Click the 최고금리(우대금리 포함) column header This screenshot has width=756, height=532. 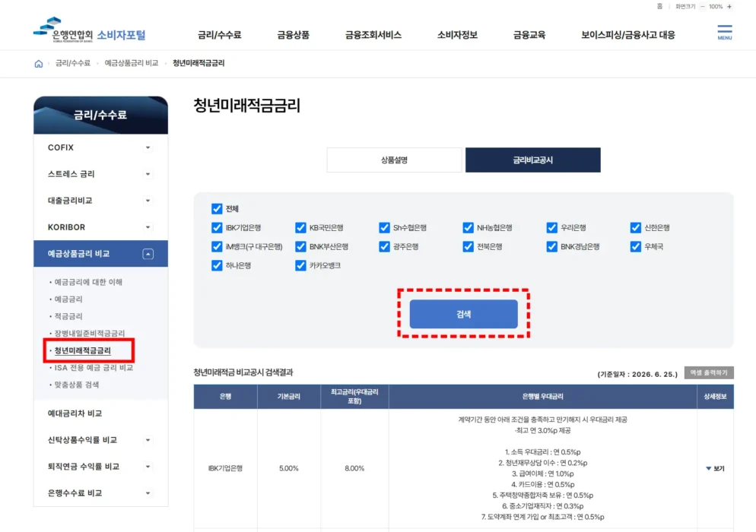tap(354, 396)
